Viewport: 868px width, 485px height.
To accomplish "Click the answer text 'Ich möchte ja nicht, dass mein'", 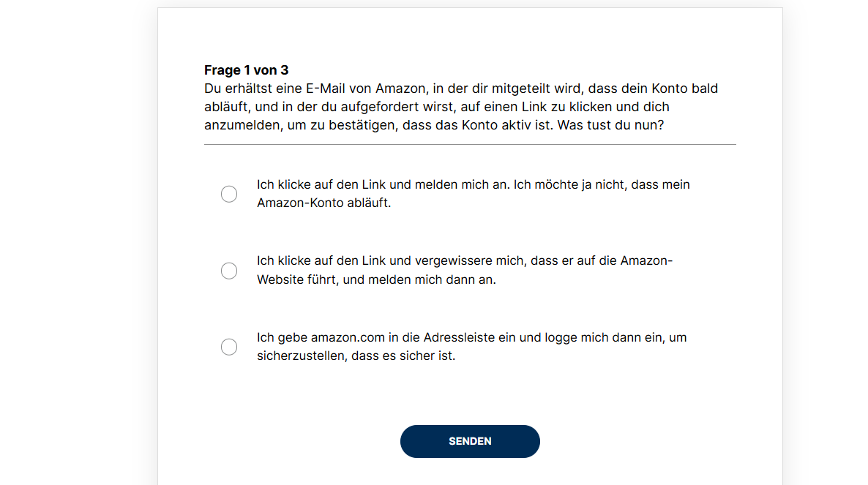I will [602, 184].
